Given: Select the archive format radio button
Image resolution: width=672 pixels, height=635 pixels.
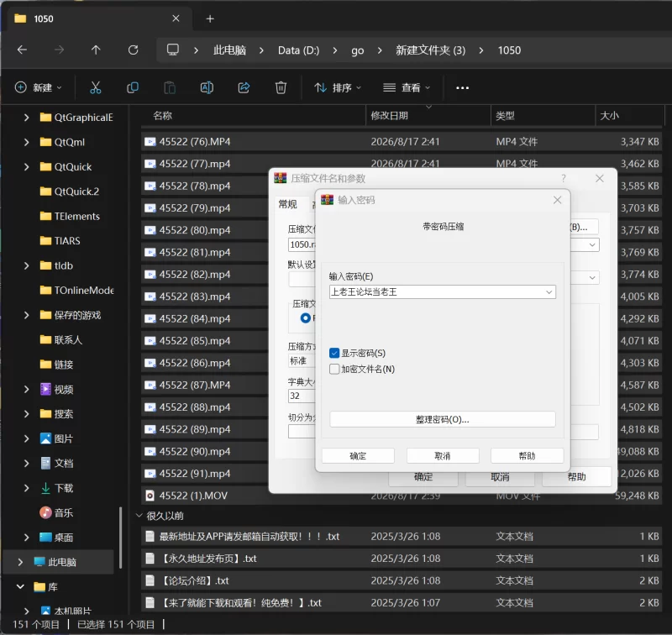Looking at the screenshot, I should coord(306,318).
